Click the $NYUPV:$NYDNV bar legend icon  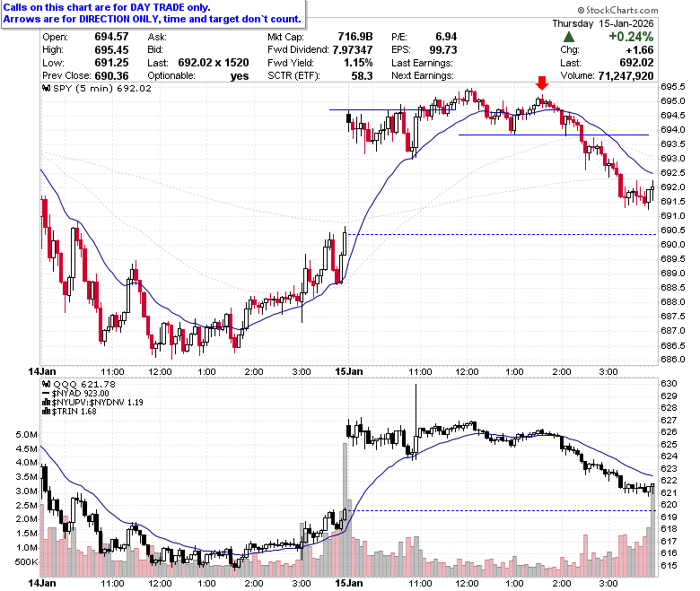47,403
